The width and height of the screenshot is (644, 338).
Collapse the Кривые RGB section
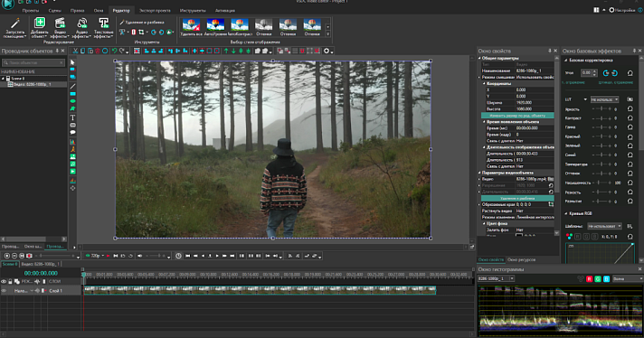click(x=566, y=213)
